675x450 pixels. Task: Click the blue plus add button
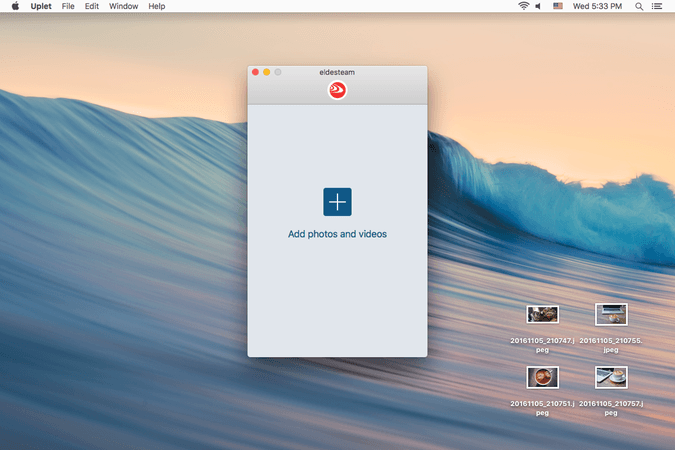point(337,202)
